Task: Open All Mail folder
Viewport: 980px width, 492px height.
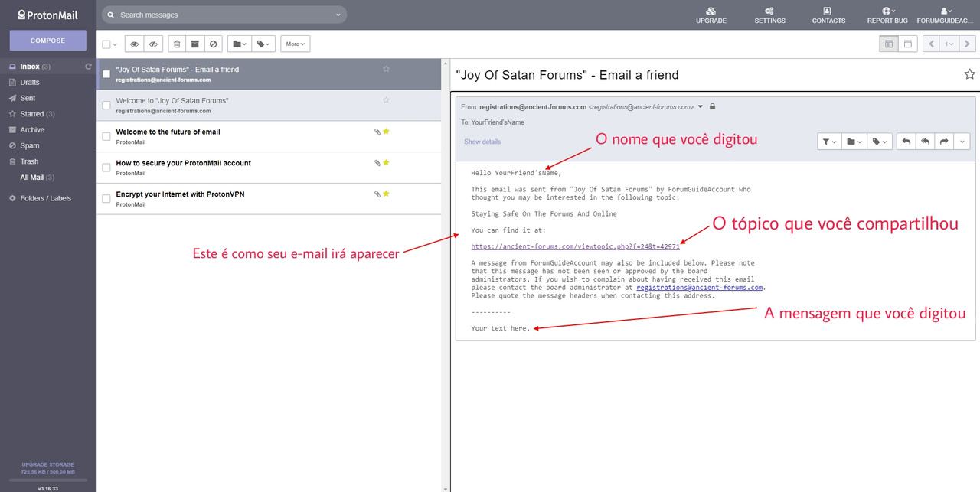Action: coord(37,178)
